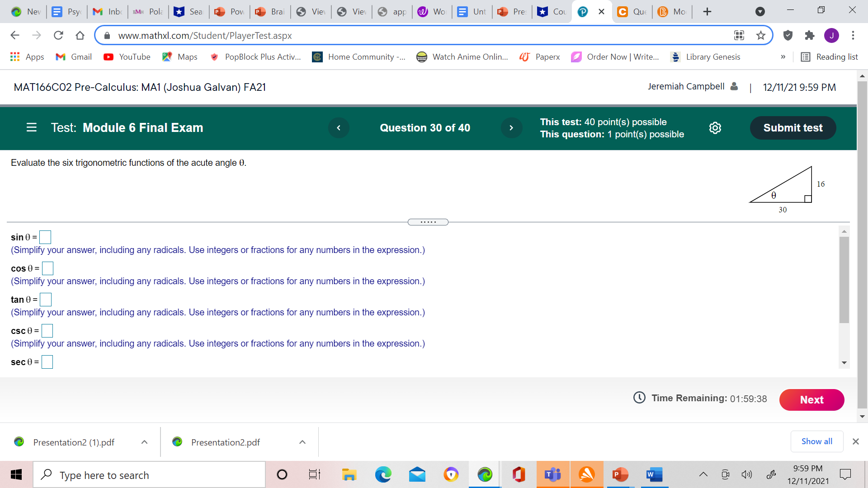
Task: Launch Microsoft Word from the taskbar
Action: coord(654,474)
